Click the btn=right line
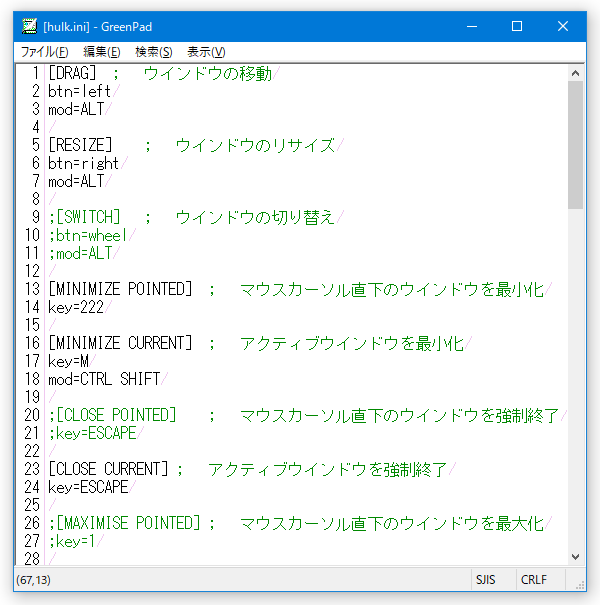 (x=83, y=163)
